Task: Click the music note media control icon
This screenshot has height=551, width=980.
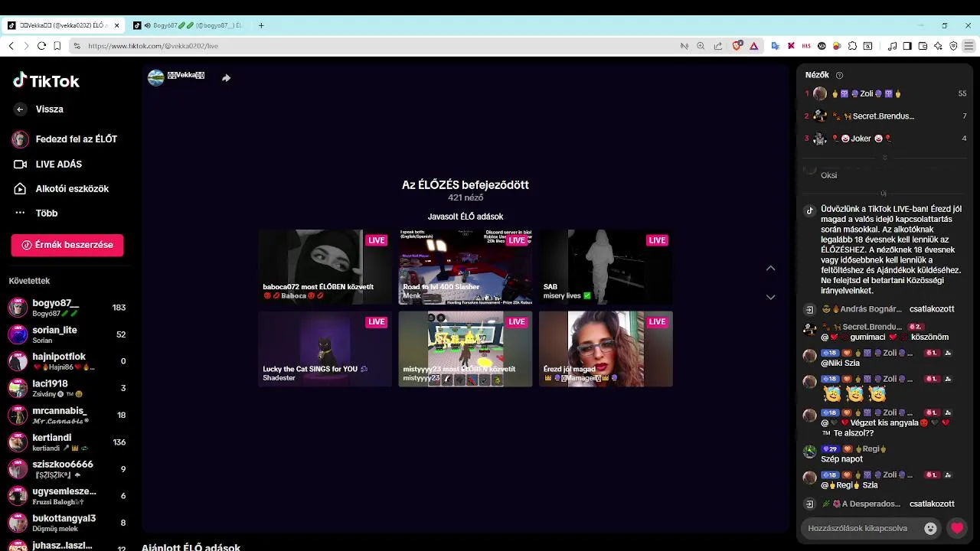Action: (892, 46)
